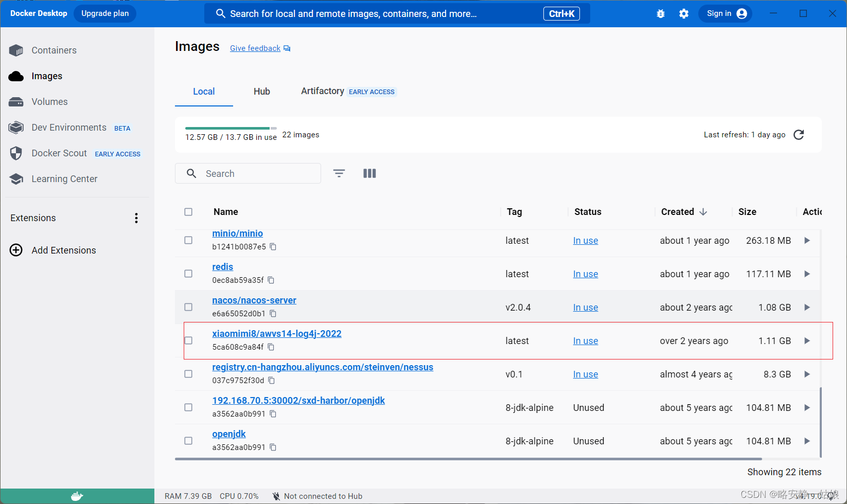Open Containers in the sidebar

[x=54, y=50]
